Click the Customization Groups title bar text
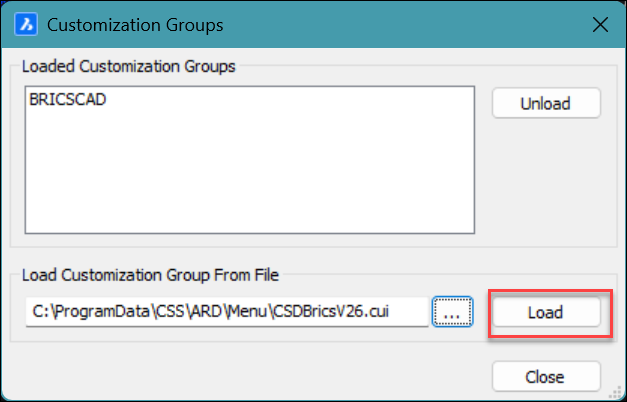Image resolution: width=627 pixels, height=402 pixels. tap(135, 23)
